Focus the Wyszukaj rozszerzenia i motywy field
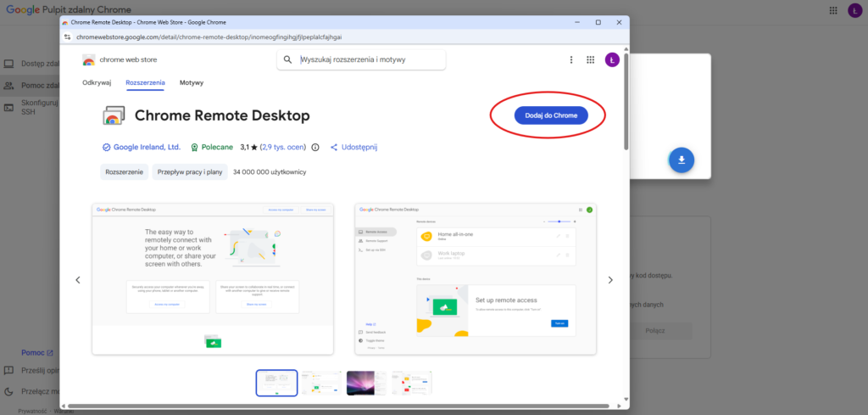 [x=361, y=60]
